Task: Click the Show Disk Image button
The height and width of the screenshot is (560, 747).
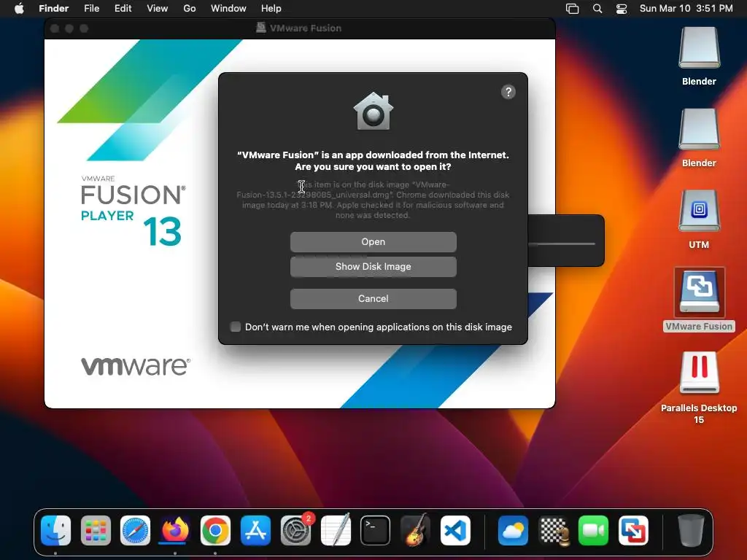Action: pos(373,267)
